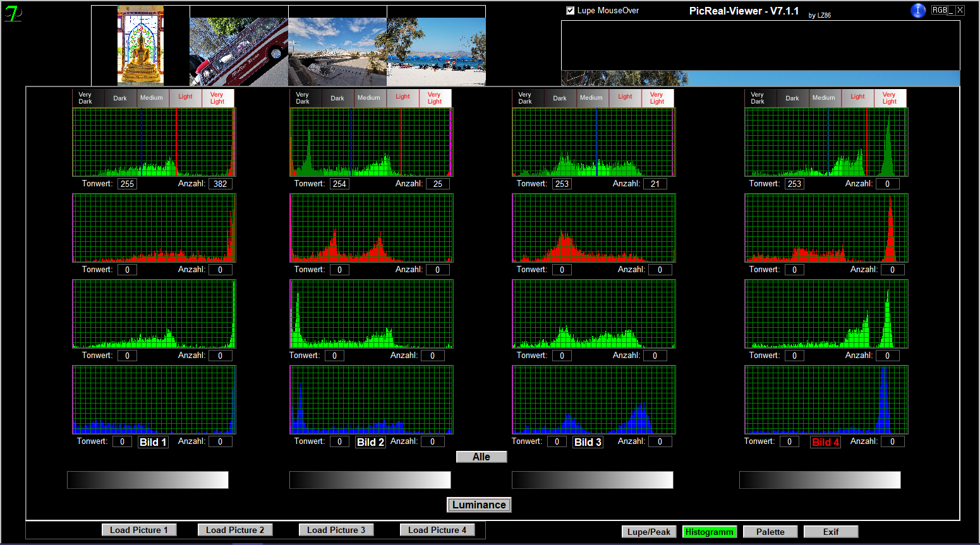Click Load Picture 2 button
The image size is (980, 545).
point(235,530)
